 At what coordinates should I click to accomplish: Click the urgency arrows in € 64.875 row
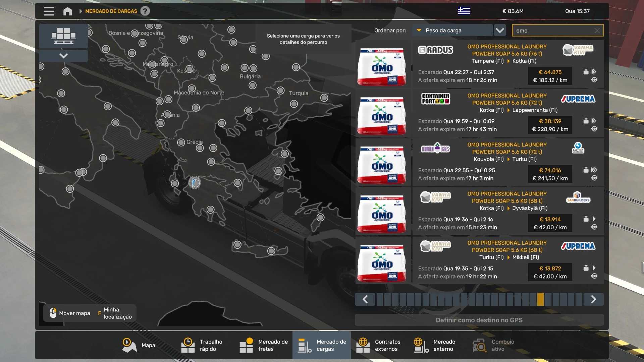pyautogui.click(x=594, y=72)
